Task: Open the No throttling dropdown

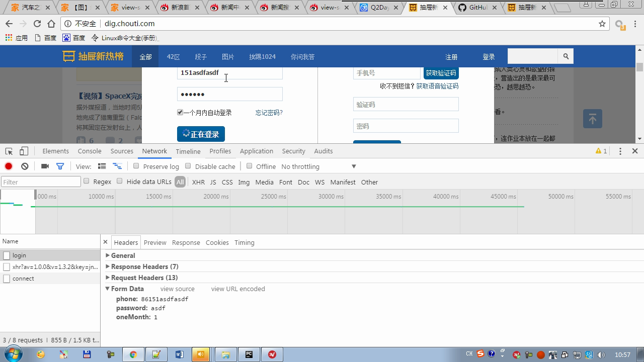Action: pos(318,166)
